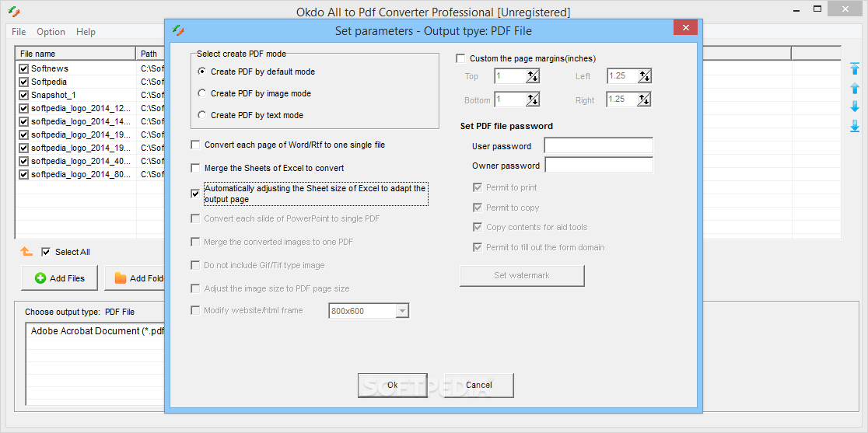
Task: Click the Cancel button
Action: (x=479, y=385)
